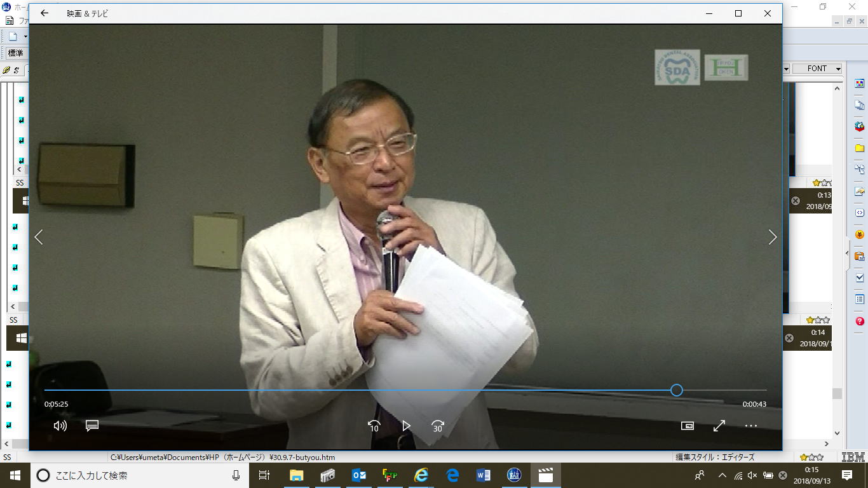
Task: Open the subtitles and captions menu
Action: [x=92, y=426]
